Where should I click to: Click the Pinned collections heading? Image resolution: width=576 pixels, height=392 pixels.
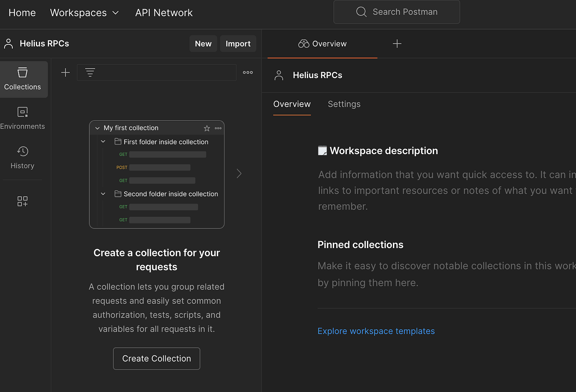[x=360, y=245]
